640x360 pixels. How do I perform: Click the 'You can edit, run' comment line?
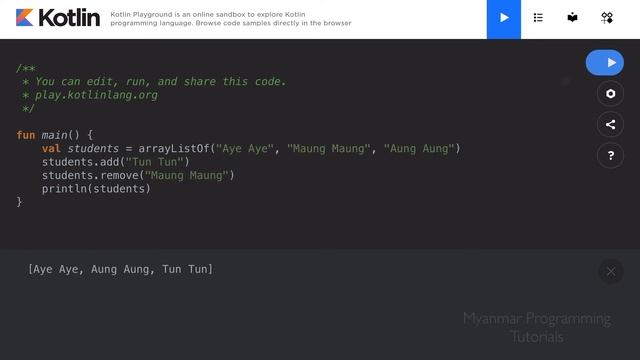[154, 81]
